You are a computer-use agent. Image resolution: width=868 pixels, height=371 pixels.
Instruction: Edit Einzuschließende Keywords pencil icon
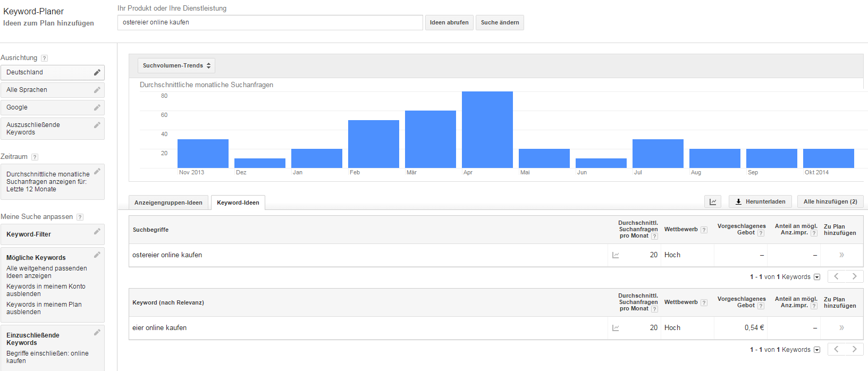pyautogui.click(x=97, y=332)
